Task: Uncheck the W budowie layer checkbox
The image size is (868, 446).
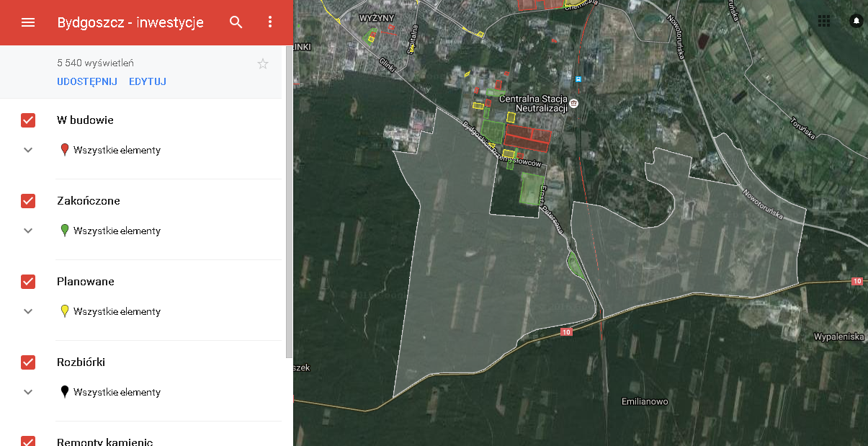Action: (28, 120)
